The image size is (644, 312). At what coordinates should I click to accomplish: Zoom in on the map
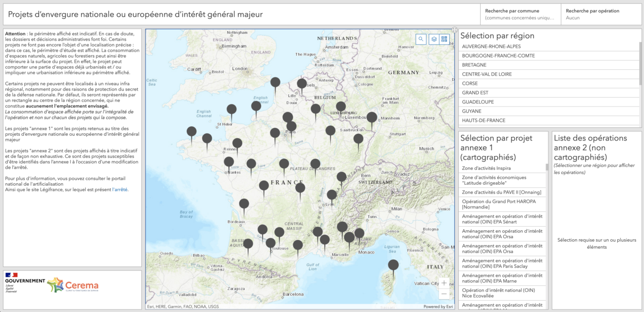(444, 283)
